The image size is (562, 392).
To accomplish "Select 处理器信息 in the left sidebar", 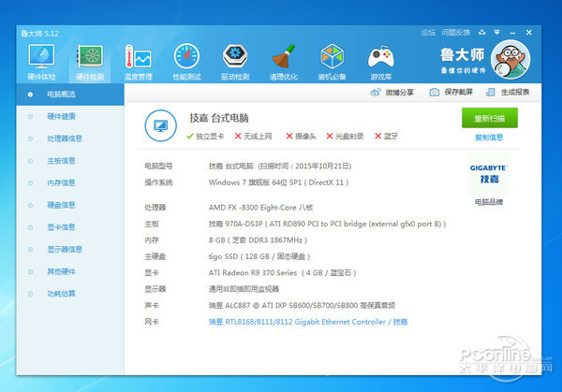I will coord(65,138).
